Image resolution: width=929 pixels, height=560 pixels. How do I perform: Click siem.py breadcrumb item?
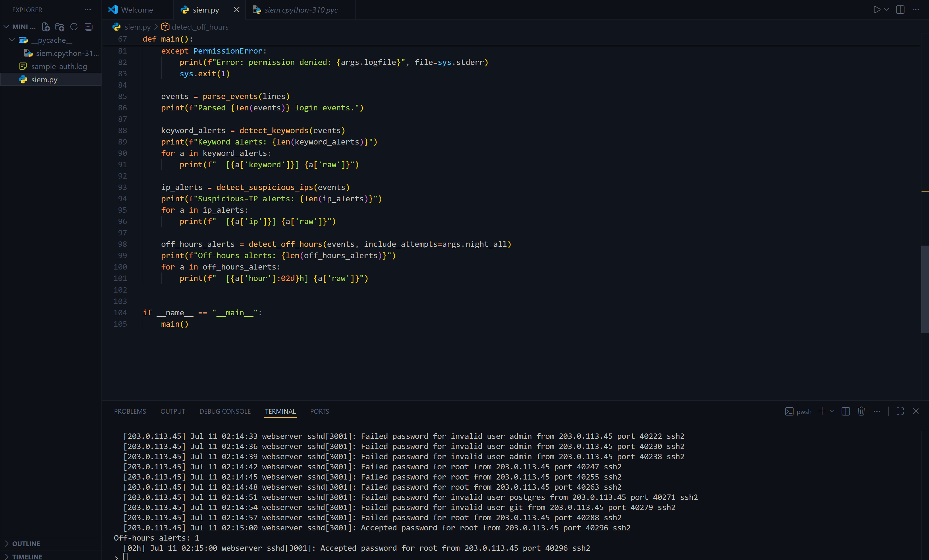(x=137, y=27)
